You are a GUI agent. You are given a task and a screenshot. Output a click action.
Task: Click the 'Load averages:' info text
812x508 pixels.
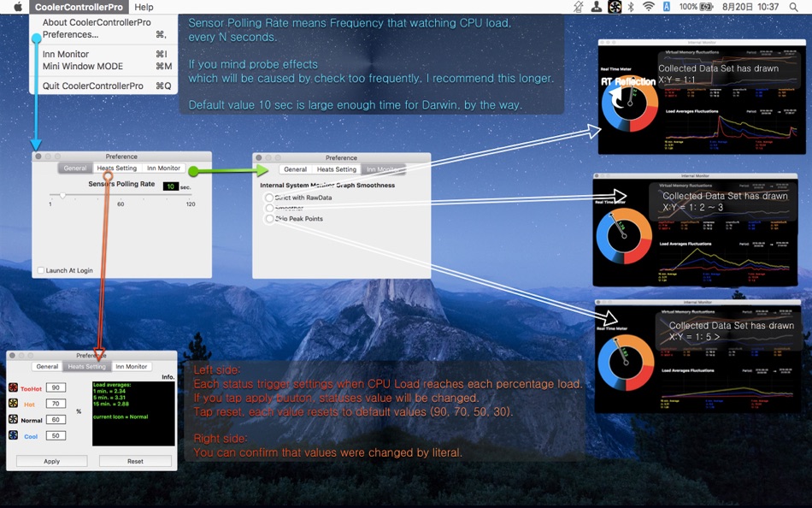click(112, 385)
